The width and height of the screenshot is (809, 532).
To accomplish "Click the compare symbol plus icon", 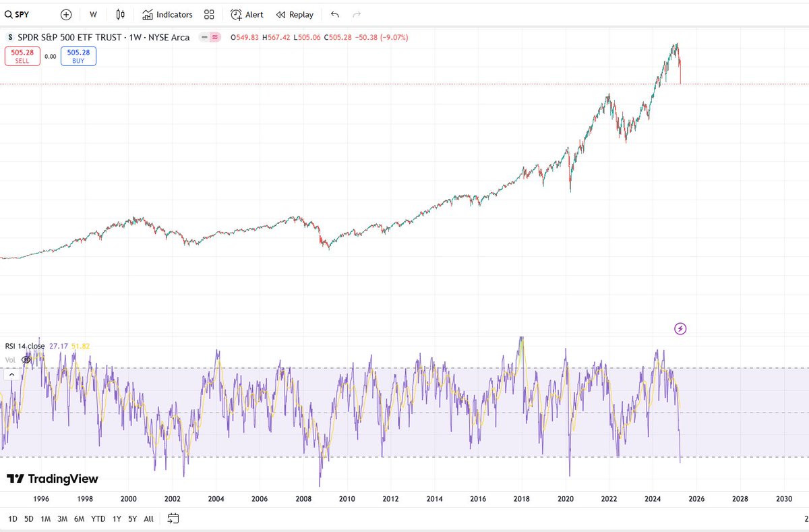I will point(65,13).
